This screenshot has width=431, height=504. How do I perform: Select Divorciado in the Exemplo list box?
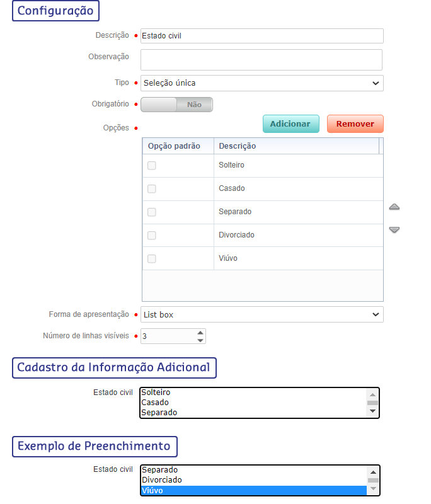(252, 480)
